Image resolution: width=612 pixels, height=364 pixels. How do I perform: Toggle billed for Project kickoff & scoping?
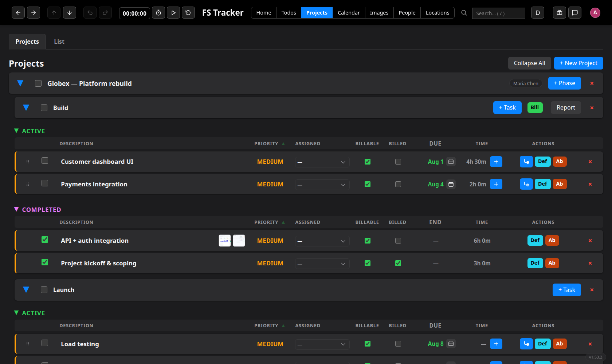click(398, 263)
